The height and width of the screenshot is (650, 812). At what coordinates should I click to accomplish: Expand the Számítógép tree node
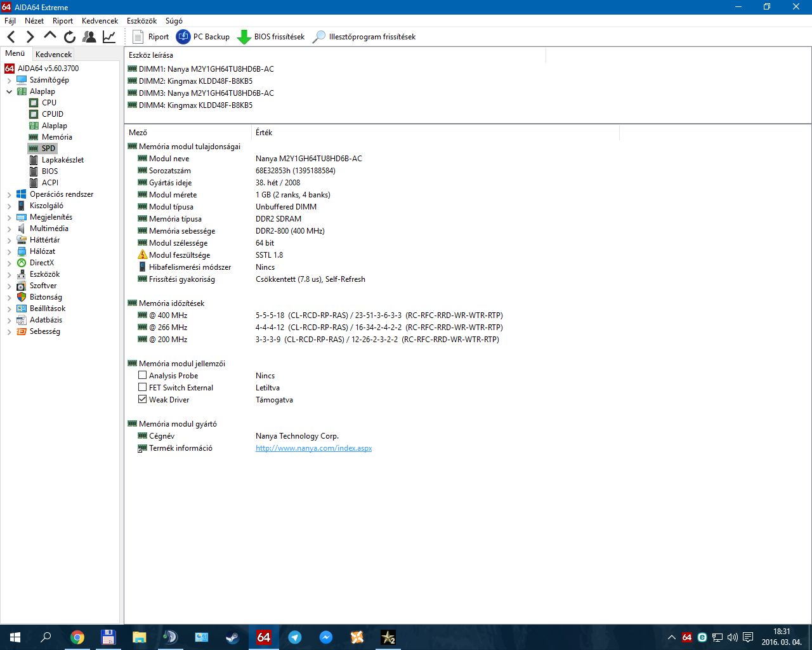click(x=10, y=80)
